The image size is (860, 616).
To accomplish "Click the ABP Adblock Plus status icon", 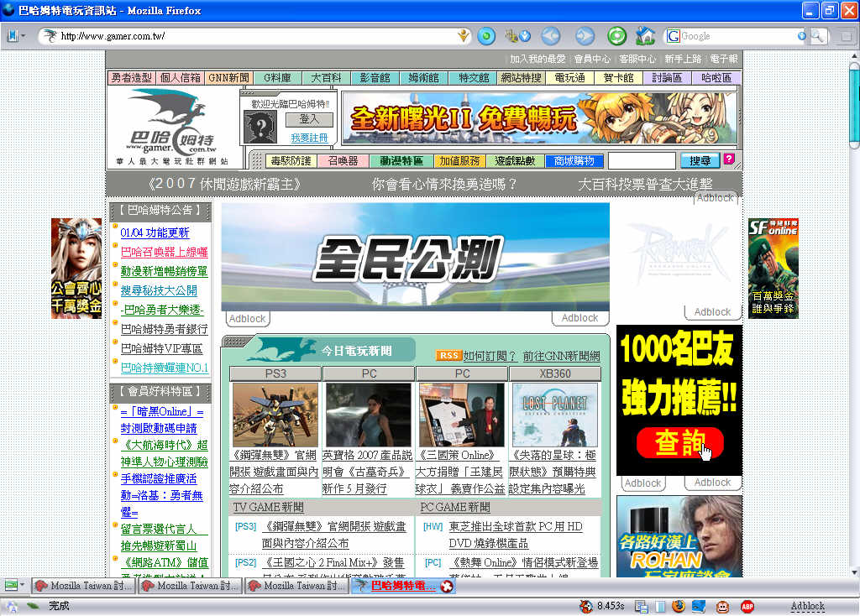I will coord(747,606).
